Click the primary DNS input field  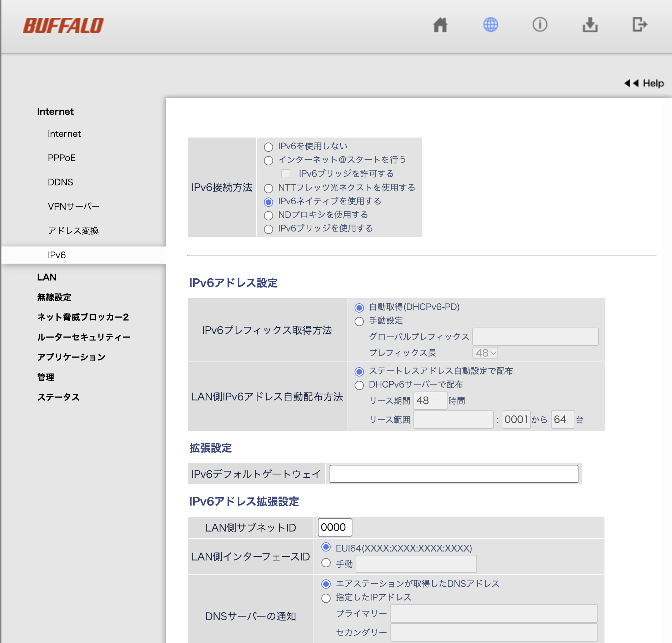[x=494, y=613]
